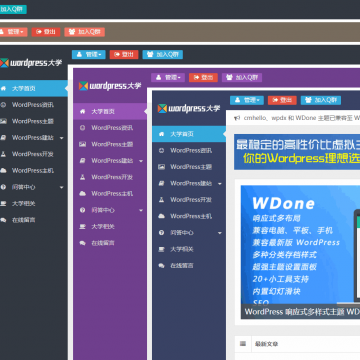Image resolution: width=360 pixels, height=360 pixels.
Task: Click the home icon in the purple sidebar
Action: coord(82,112)
